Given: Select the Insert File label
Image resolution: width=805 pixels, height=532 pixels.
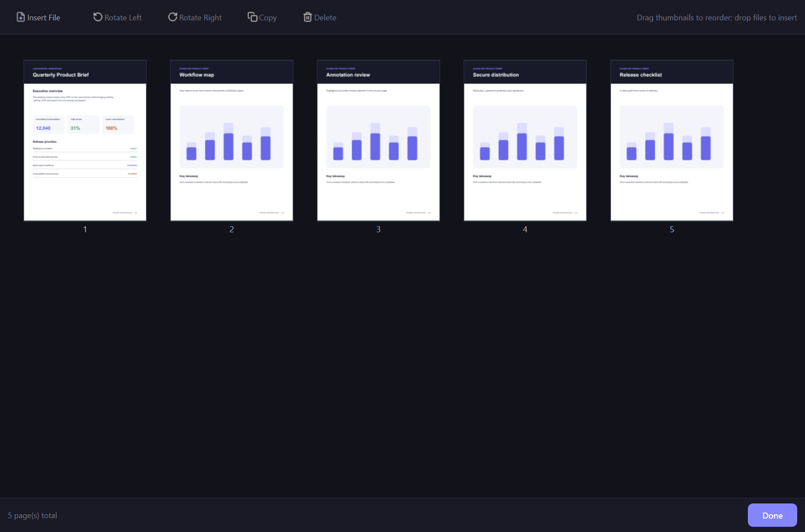Looking at the screenshot, I should (x=44, y=18).
